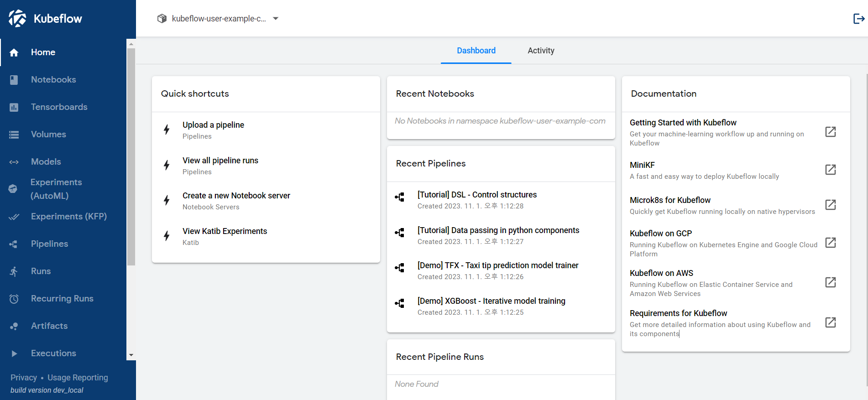Open external link icon for Kubeflow on AWS
This screenshot has width=868, height=400.
click(x=831, y=282)
